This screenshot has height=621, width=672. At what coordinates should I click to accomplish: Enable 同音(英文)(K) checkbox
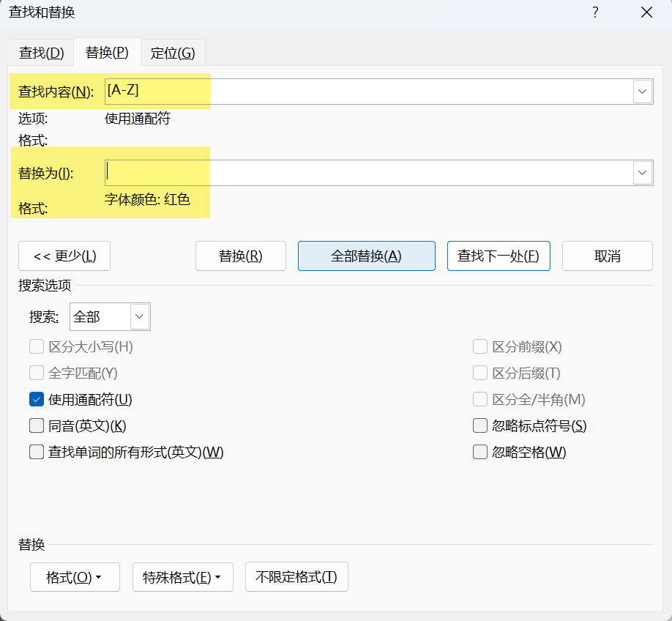[x=37, y=426]
